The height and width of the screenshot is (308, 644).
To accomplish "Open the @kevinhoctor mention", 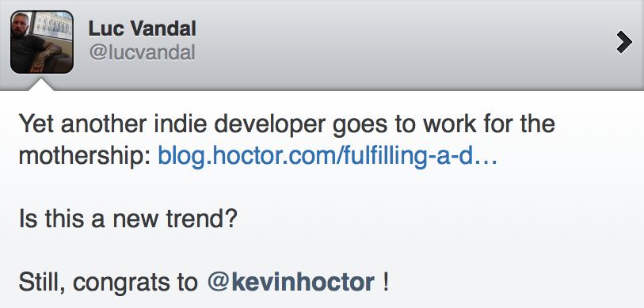I will 291,282.
